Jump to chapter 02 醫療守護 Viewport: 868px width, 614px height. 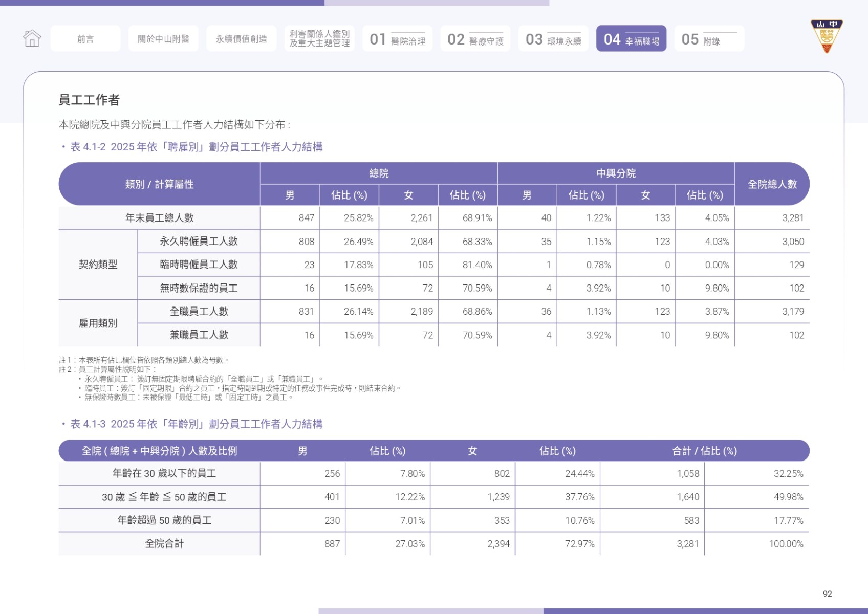click(x=475, y=38)
